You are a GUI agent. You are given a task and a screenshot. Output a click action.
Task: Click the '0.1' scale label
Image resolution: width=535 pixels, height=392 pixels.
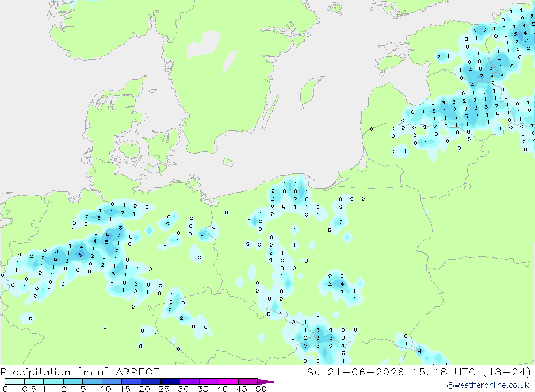9,389
